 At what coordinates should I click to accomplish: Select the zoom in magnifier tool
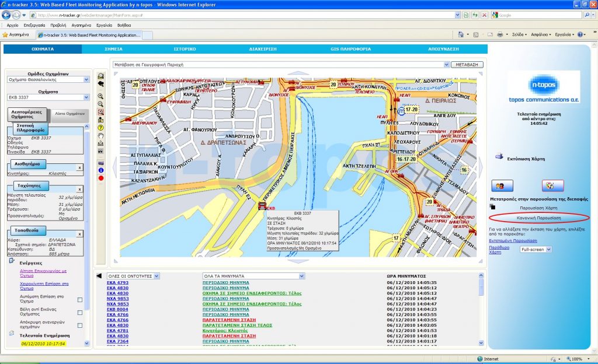tap(100, 96)
